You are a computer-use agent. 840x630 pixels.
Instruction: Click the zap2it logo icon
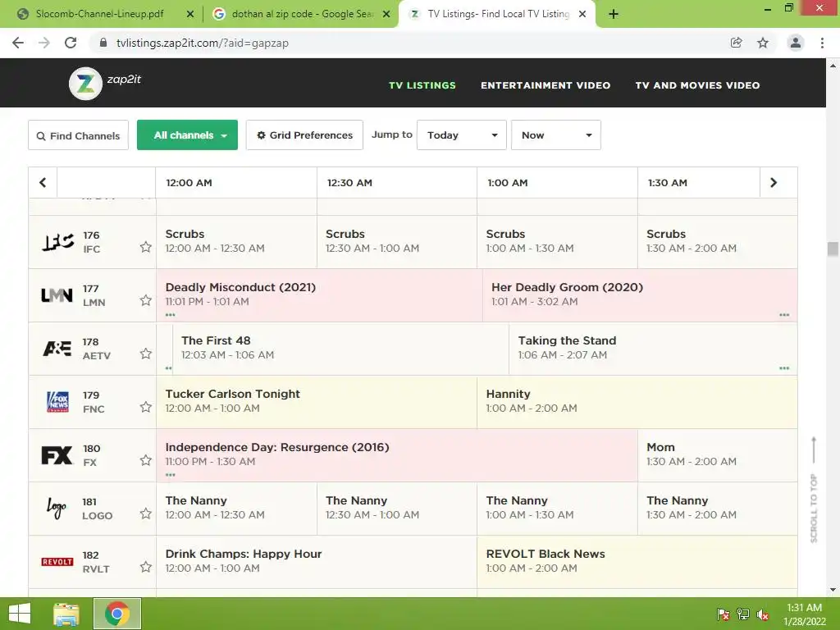(85, 84)
